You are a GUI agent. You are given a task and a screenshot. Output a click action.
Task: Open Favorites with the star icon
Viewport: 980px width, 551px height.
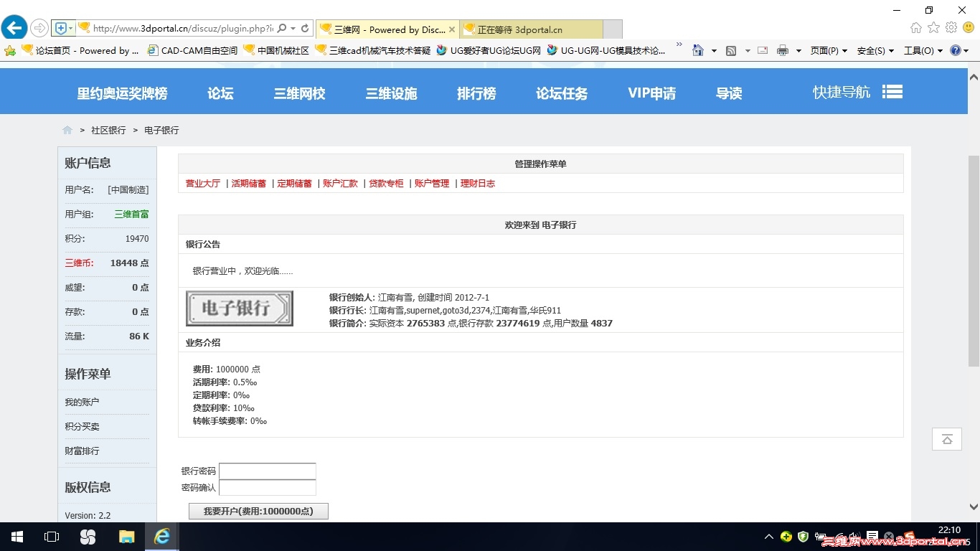933,28
